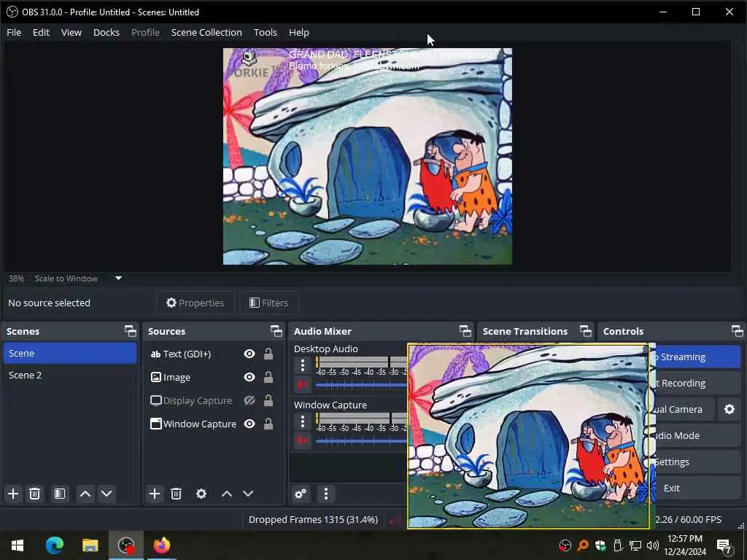Viewport: 747px width, 560px height.
Task: Click Exit button in Controls
Action: [x=697, y=488]
